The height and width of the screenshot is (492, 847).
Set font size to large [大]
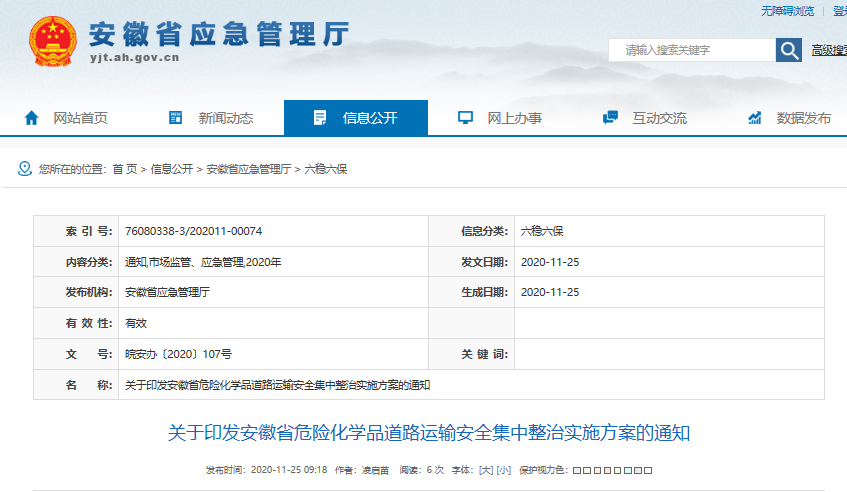pos(486,470)
